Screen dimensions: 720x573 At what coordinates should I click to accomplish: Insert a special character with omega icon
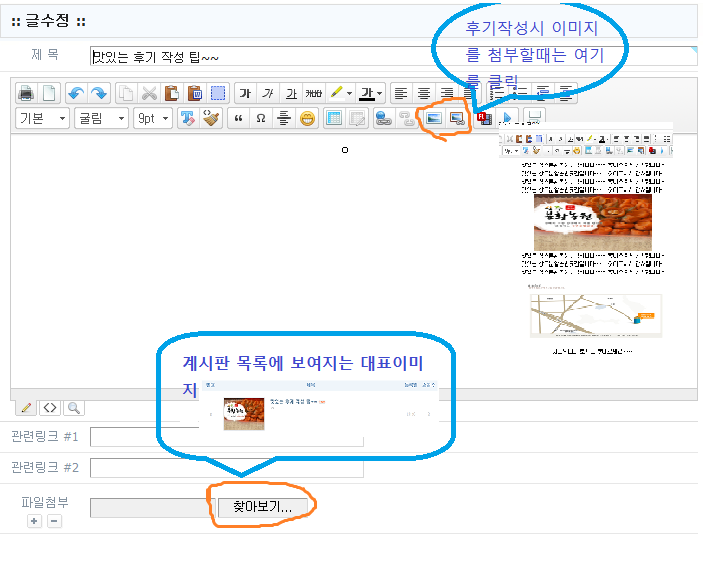(x=261, y=118)
